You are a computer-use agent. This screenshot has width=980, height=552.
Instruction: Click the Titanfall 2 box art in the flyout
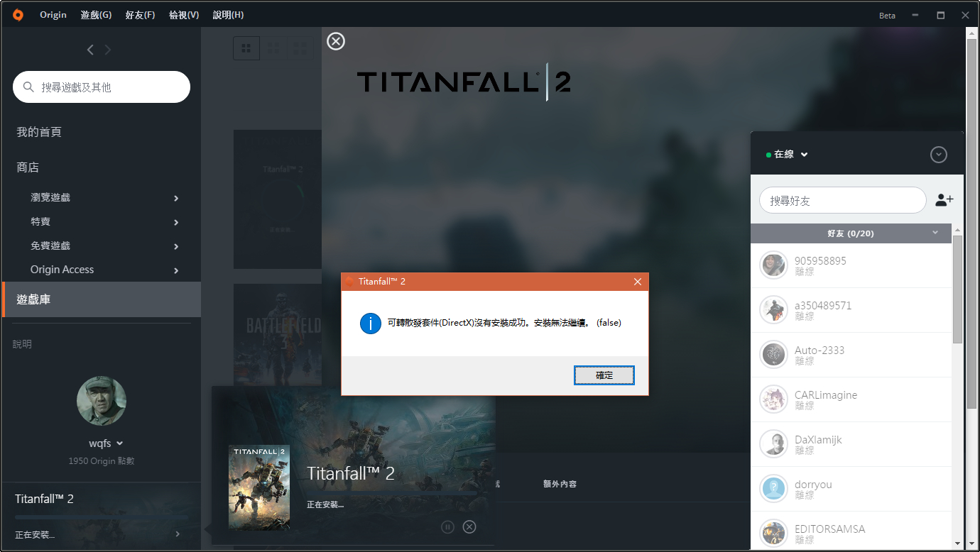click(259, 487)
